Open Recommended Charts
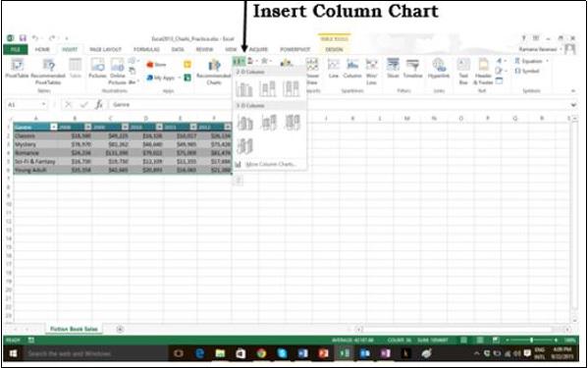The width and height of the screenshot is (588, 368). [214, 72]
